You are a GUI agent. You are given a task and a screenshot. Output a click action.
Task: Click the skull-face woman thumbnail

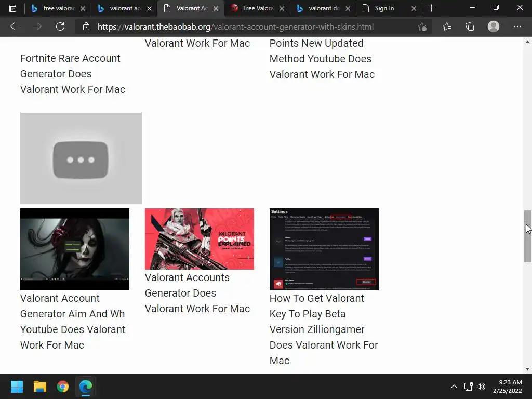(75, 249)
